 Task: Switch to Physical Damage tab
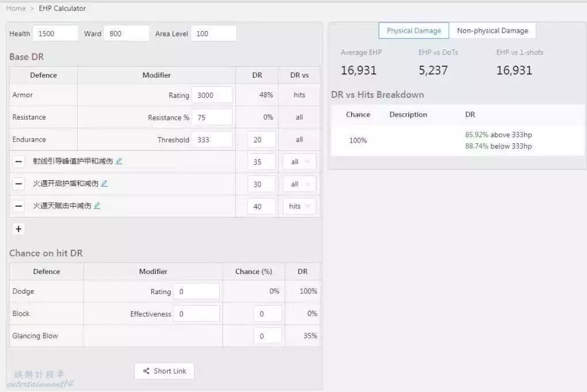[414, 31]
